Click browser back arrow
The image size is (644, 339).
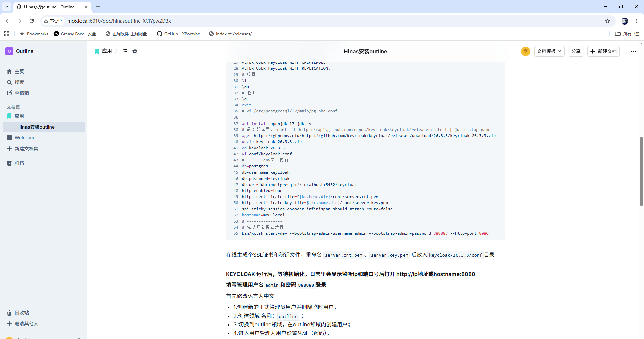point(7,21)
